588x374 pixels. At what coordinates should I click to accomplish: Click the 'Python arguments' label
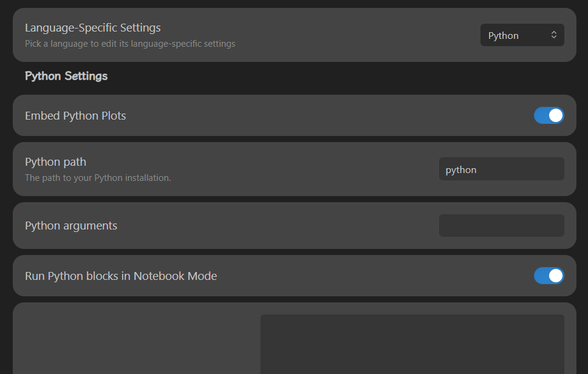(x=71, y=226)
